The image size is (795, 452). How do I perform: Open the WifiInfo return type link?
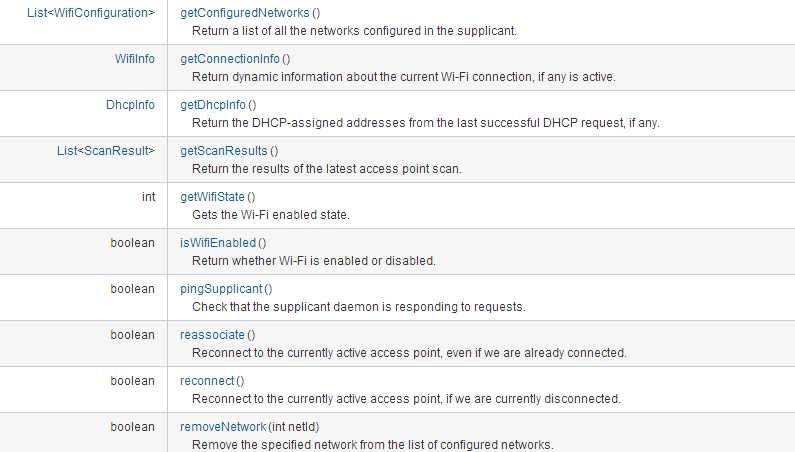click(135, 59)
